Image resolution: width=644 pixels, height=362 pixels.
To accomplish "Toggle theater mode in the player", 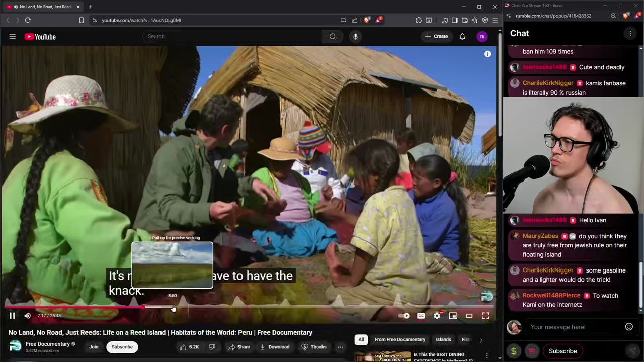I will pyautogui.click(x=469, y=316).
